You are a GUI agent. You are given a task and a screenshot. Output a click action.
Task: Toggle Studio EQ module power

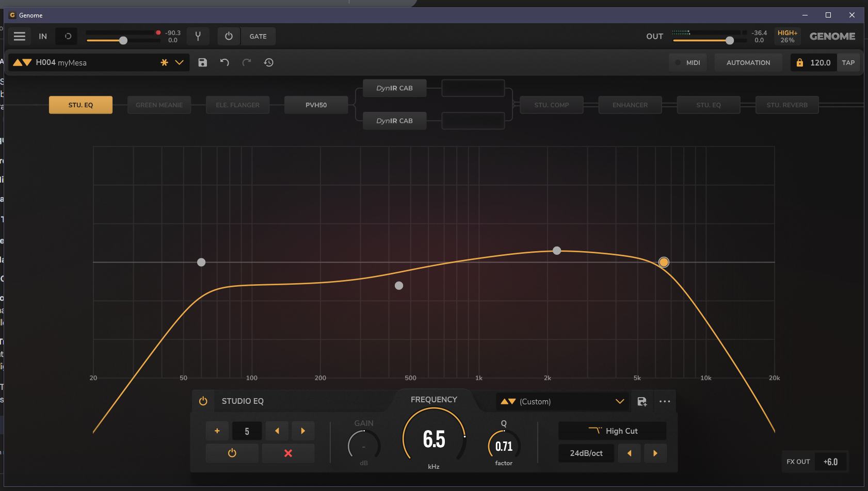[x=203, y=401]
